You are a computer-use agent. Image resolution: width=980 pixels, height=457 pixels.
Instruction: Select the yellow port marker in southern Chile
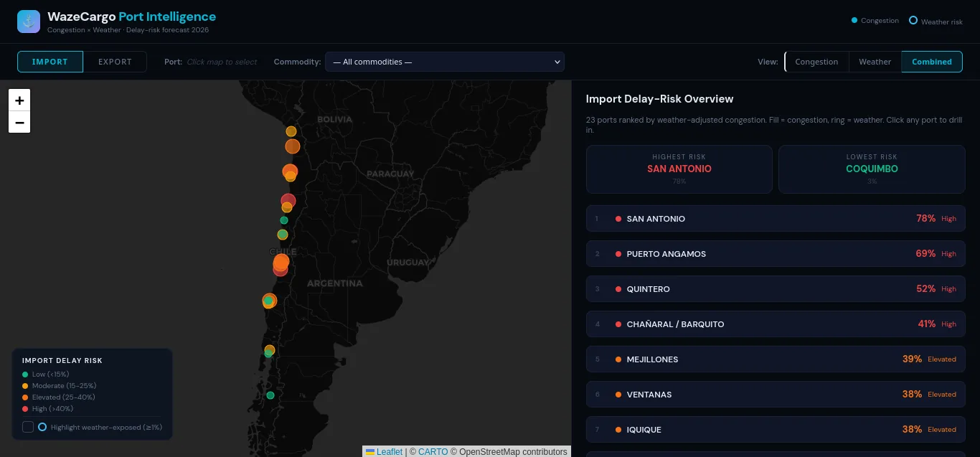click(270, 350)
